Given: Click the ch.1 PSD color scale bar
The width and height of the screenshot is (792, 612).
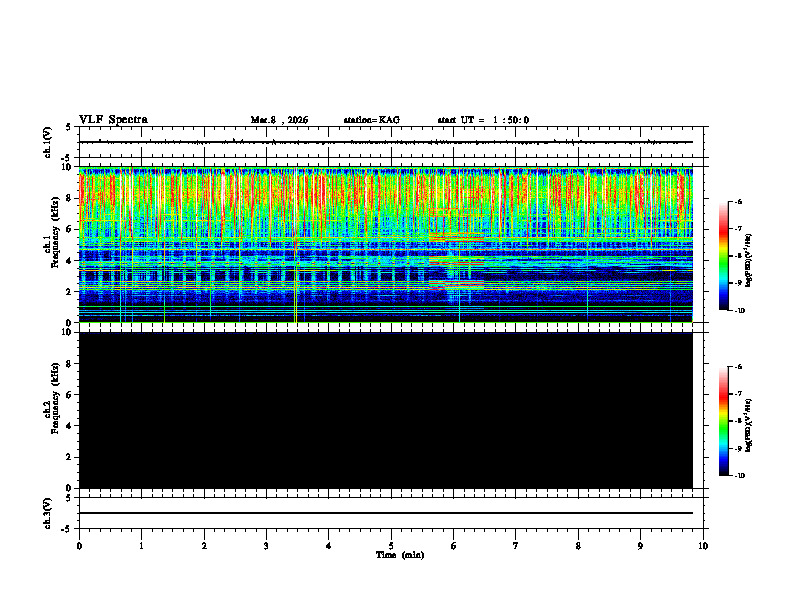Looking at the screenshot, I should (723, 256).
